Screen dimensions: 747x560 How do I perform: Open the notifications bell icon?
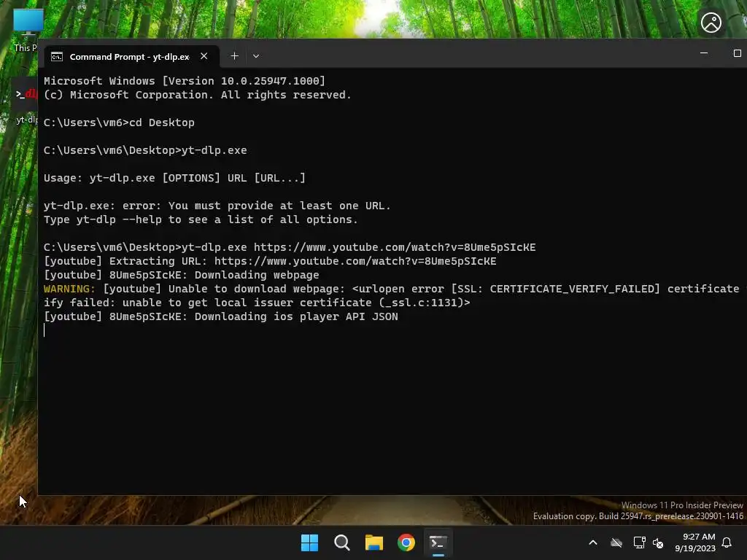(x=727, y=542)
